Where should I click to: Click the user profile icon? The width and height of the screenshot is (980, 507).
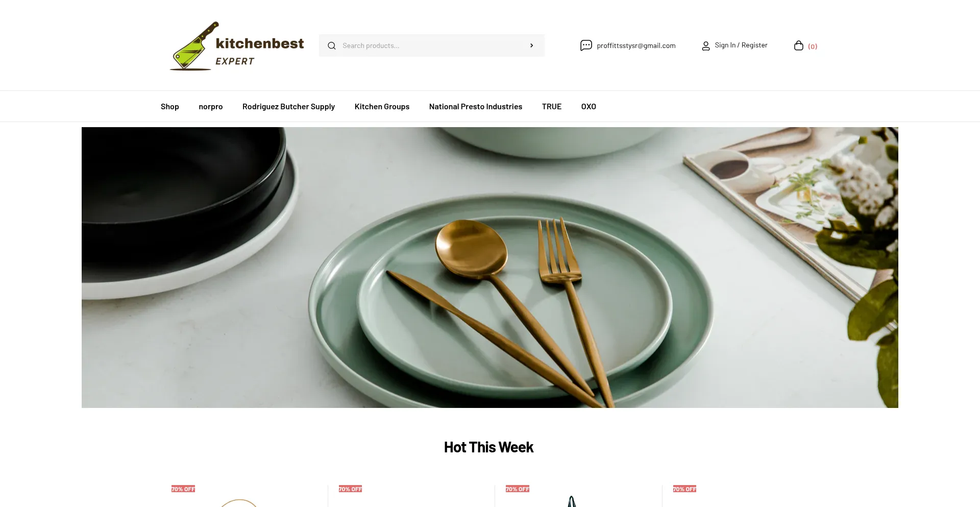pyautogui.click(x=706, y=46)
